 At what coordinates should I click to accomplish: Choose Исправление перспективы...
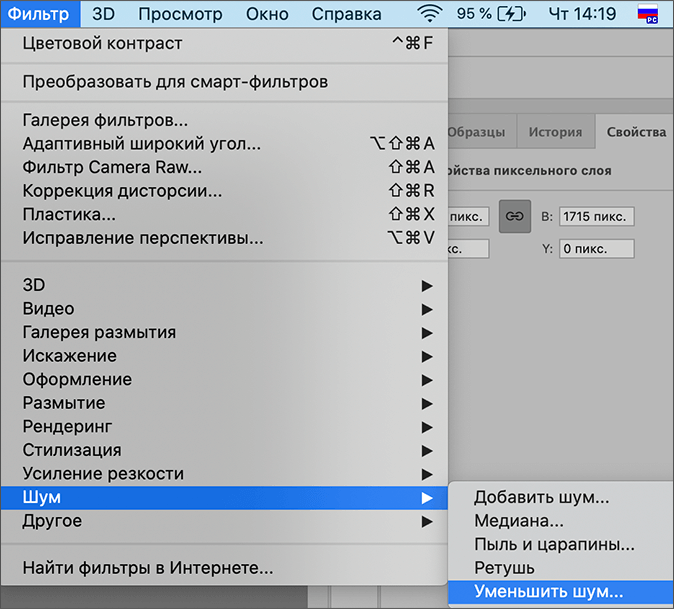(x=224, y=238)
